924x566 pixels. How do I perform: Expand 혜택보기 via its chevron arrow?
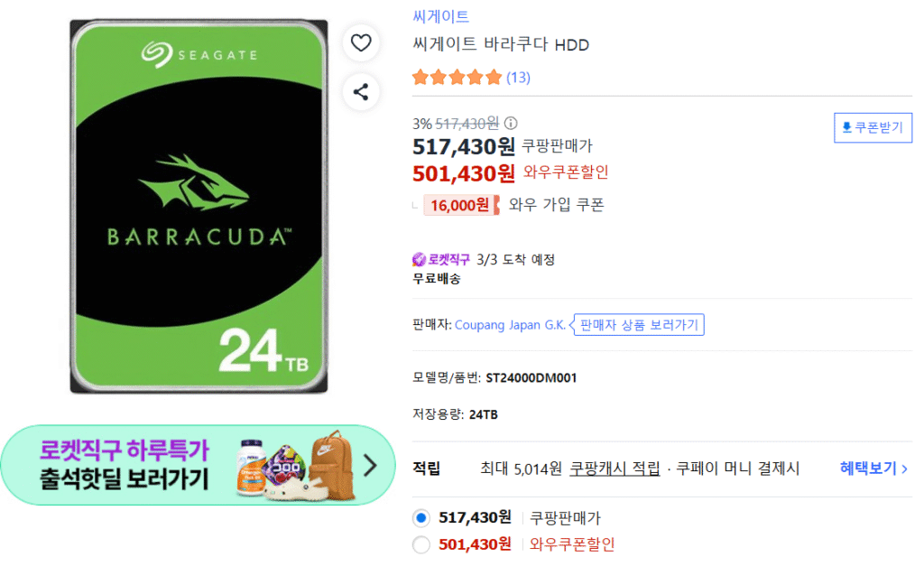(x=904, y=468)
